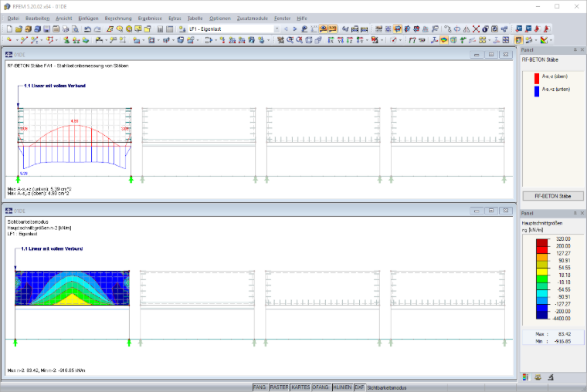Image resolution: width=587 pixels, height=392 pixels.
Task: Expand dropdown arrow beside the new node tool
Action: [17, 40]
